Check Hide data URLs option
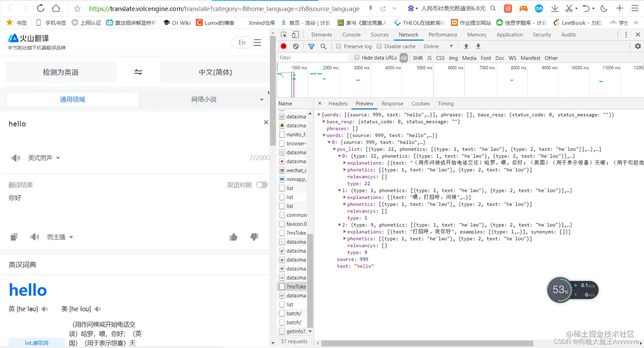 357,57
